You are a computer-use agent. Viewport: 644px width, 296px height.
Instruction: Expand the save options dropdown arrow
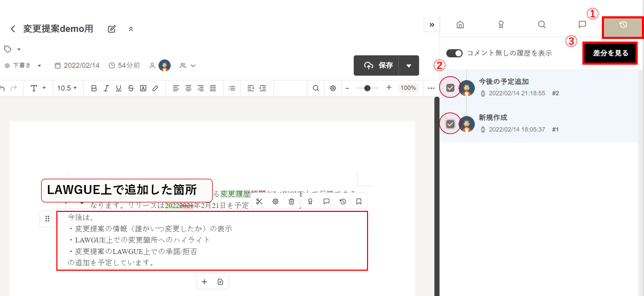(409, 66)
